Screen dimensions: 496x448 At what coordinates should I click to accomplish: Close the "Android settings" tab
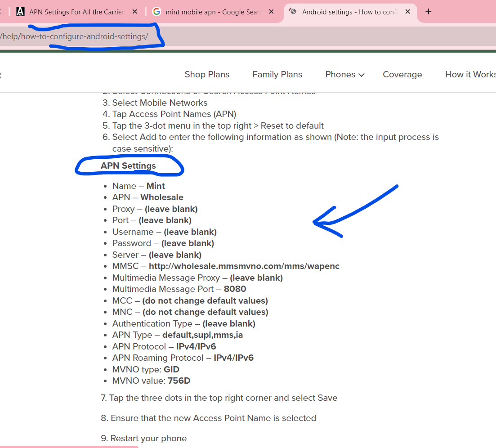[x=407, y=12]
